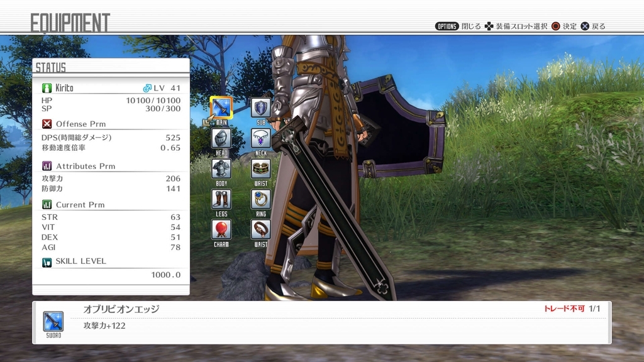Click the item name オブリビオンエッジ

[121, 309]
